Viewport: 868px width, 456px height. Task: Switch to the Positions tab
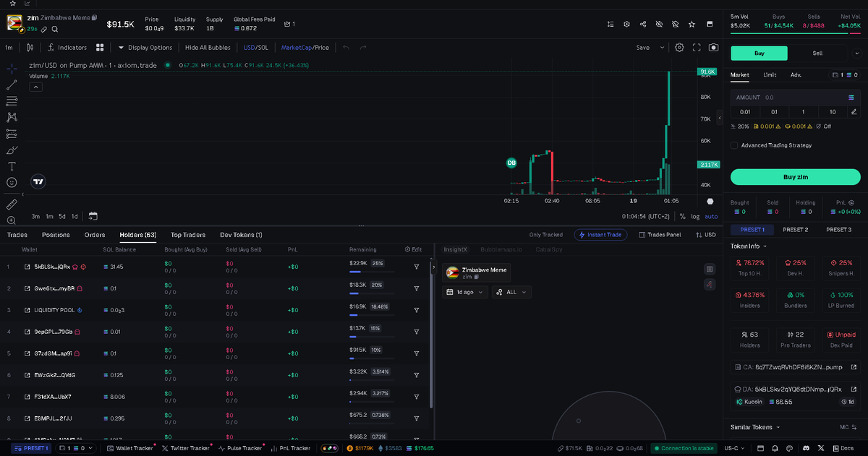pyautogui.click(x=56, y=235)
